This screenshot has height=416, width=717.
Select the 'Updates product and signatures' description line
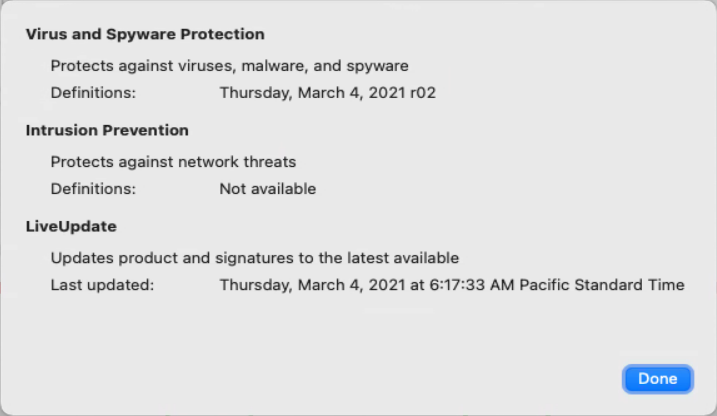(254, 258)
